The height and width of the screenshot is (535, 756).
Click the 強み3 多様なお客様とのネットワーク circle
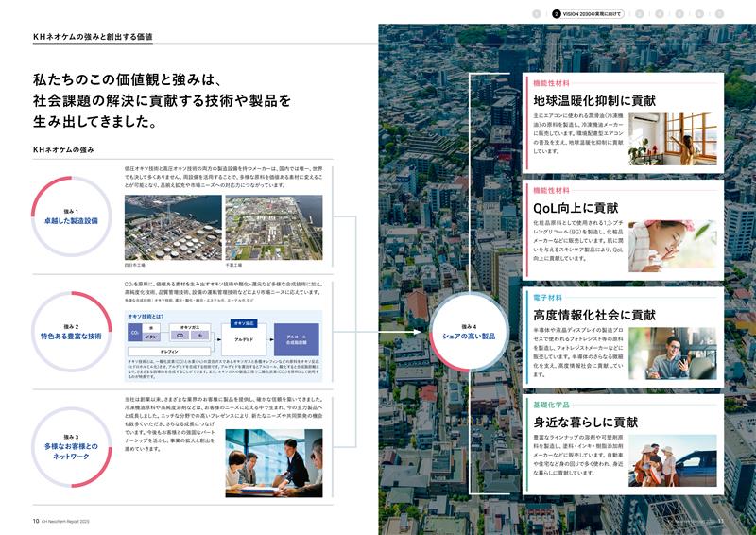pyautogui.click(x=73, y=442)
